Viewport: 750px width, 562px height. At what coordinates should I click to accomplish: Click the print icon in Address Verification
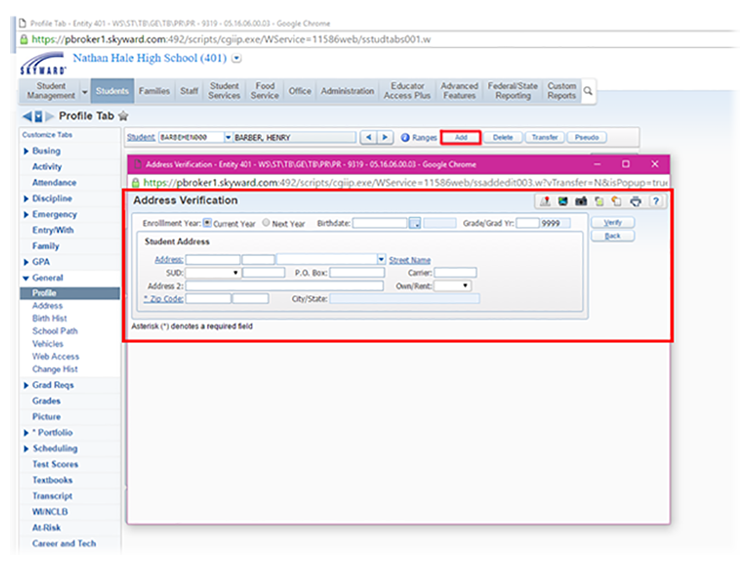pyautogui.click(x=636, y=201)
